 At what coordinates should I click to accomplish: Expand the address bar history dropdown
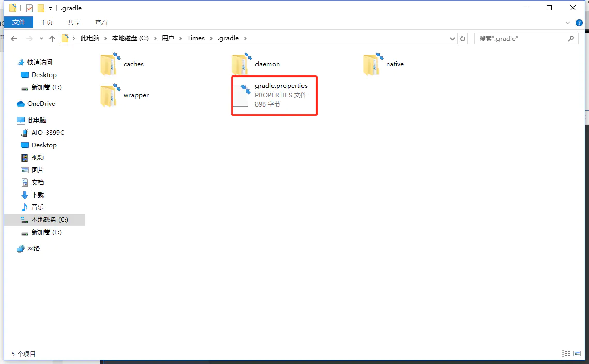452,39
